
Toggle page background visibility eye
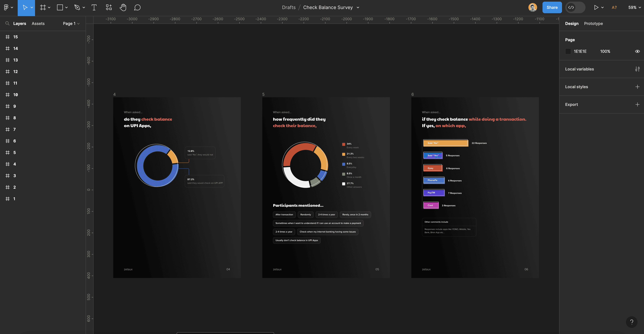tap(637, 51)
